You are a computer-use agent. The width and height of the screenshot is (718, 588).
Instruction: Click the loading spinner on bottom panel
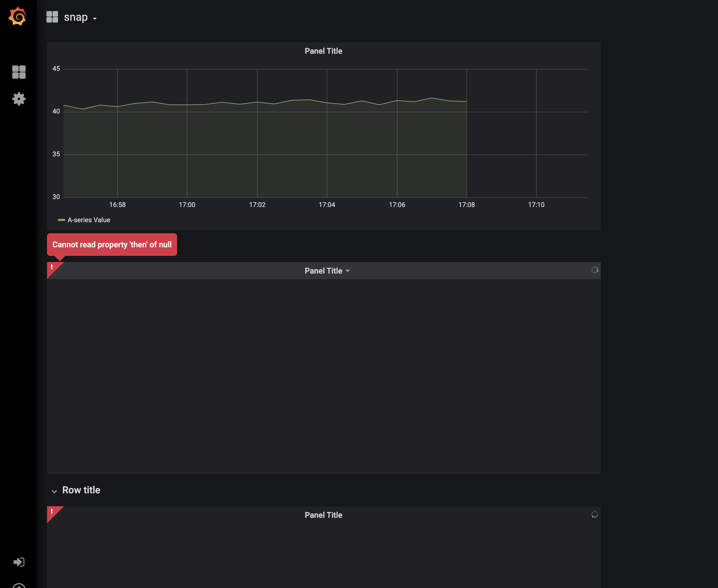594,514
